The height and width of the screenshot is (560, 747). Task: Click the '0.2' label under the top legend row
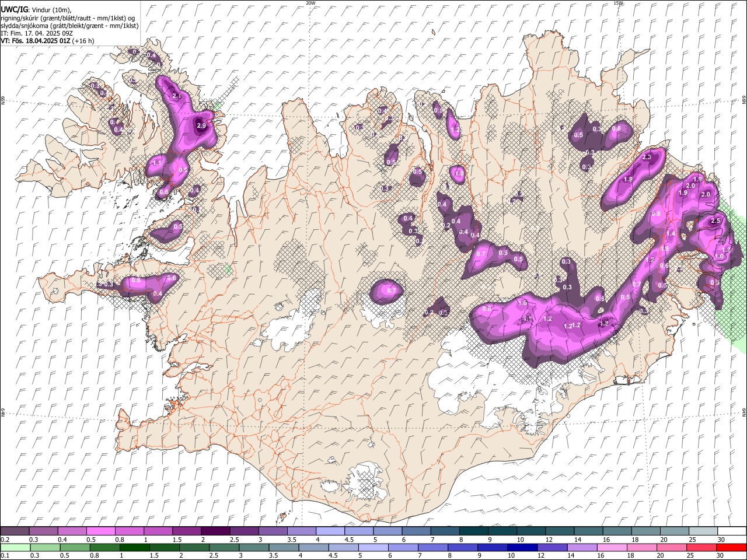[5, 540]
